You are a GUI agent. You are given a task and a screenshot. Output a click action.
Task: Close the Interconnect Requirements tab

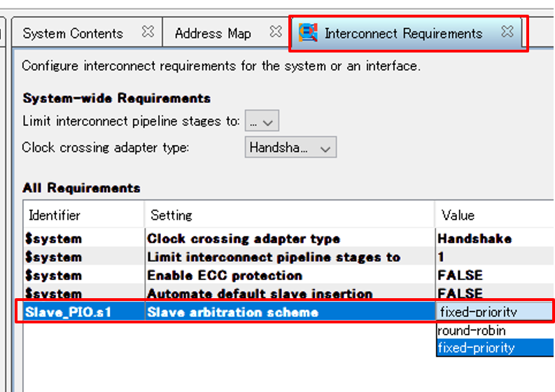(507, 31)
